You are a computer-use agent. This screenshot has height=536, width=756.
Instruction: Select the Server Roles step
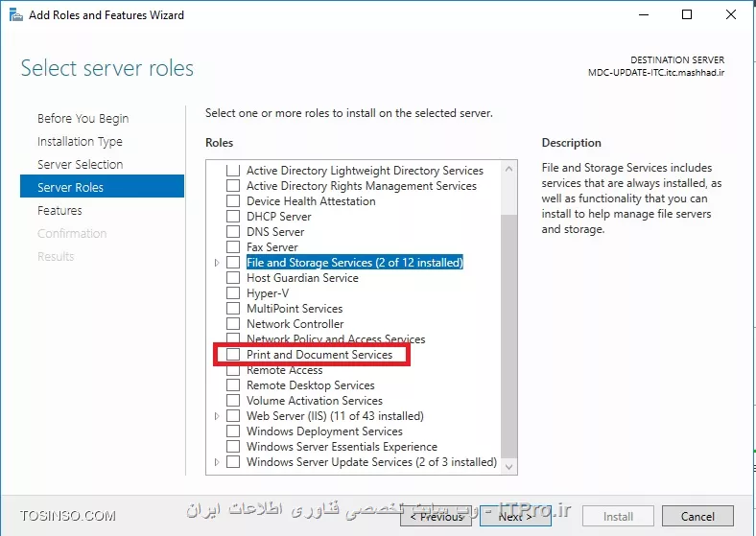click(x=103, y=187)
